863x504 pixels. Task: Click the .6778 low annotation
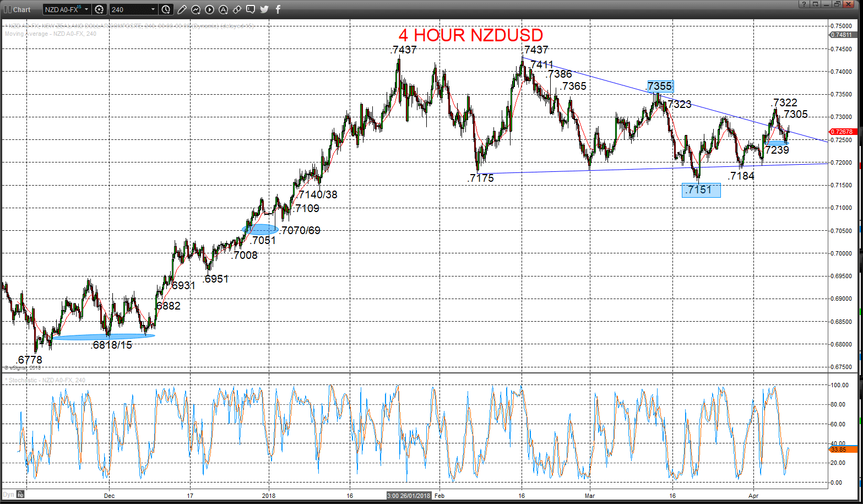(29, 360)
